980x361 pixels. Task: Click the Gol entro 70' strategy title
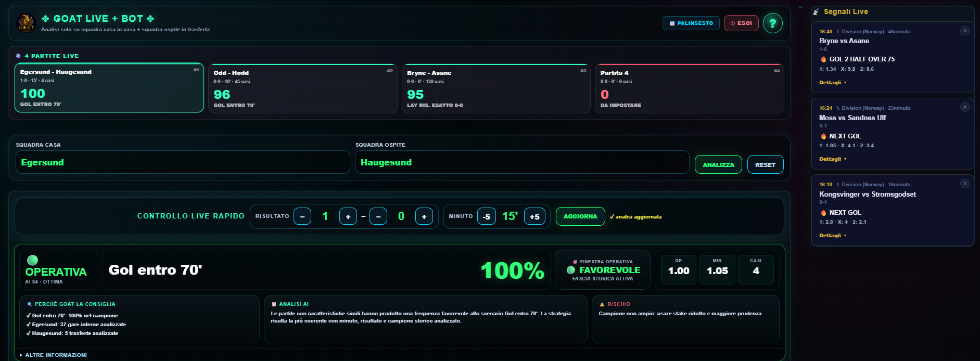155,270
